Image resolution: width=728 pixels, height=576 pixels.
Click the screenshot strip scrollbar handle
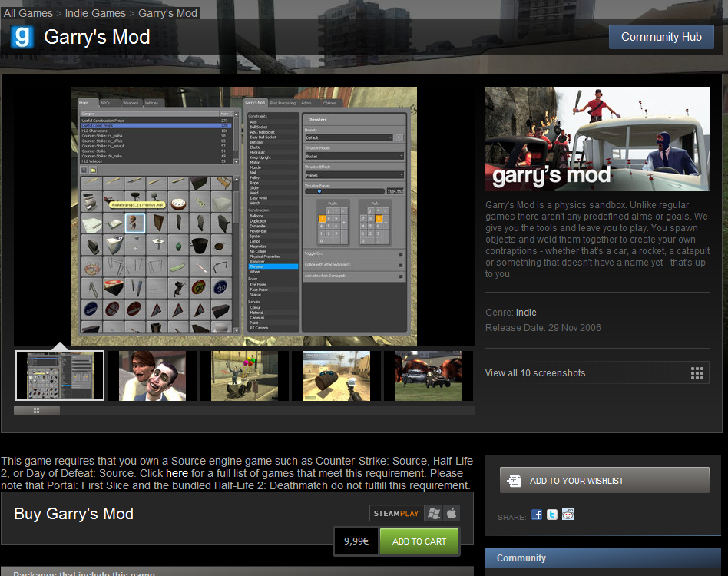(36, 410)
